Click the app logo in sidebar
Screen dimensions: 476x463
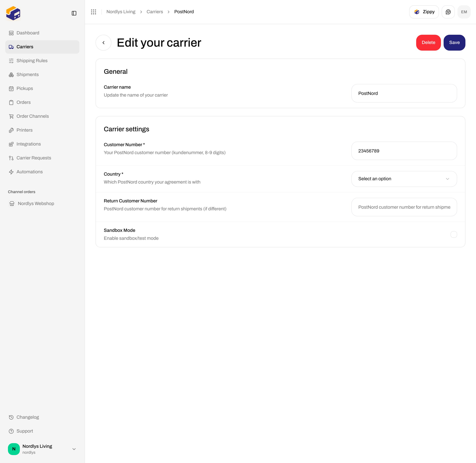[13, 13]
